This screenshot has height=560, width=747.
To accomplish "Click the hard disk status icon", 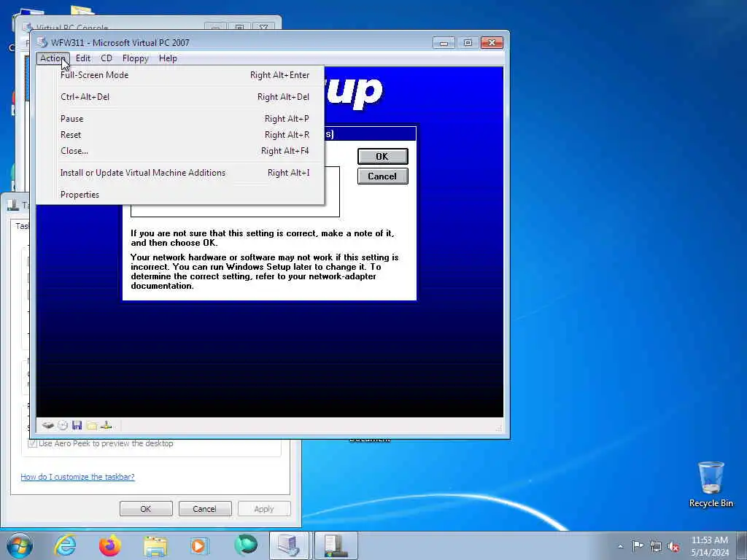I will [x=47, y=425].
